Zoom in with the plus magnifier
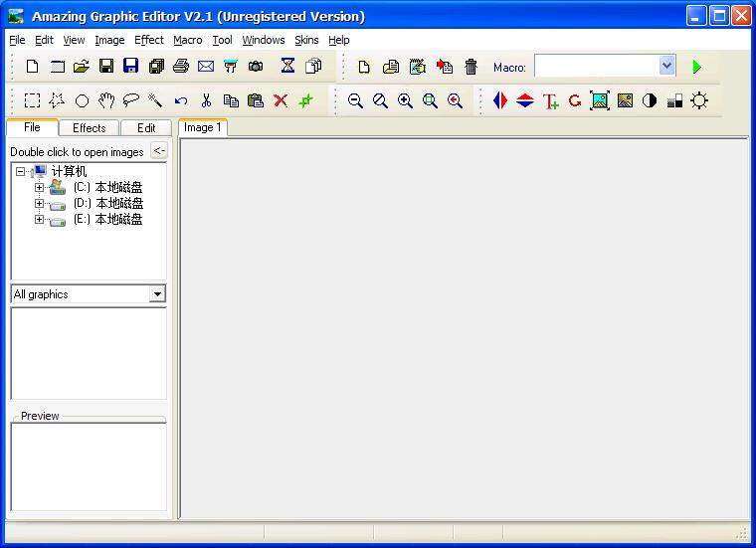Viewport: 756px width, 548px height. pos(405,100)
